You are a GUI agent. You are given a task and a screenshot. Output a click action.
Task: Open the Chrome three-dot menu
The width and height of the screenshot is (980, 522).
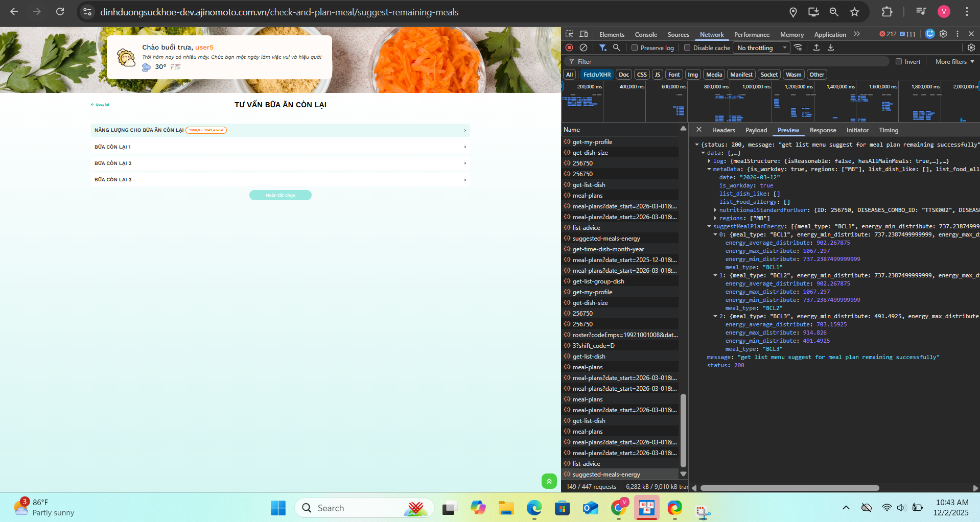[x=967, y=12]
